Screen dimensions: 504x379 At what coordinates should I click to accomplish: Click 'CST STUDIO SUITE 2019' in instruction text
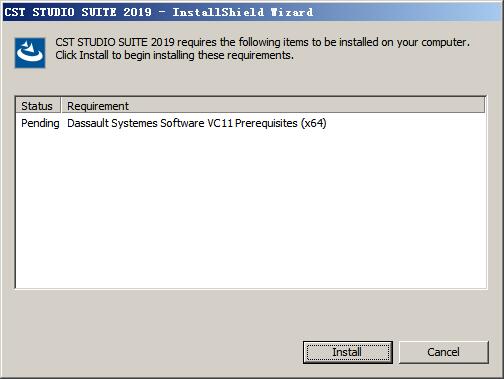pyautogui.click(x=115, y=42)
